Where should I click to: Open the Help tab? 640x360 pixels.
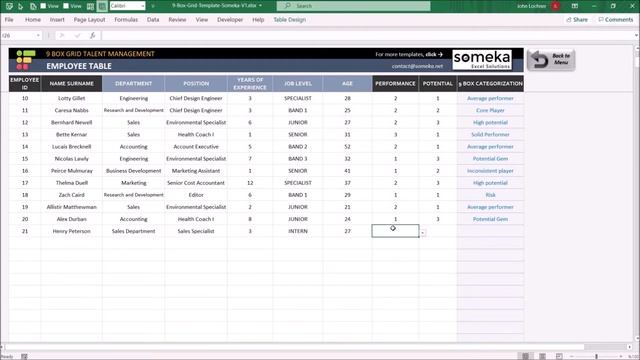click(x=258, y=20)
